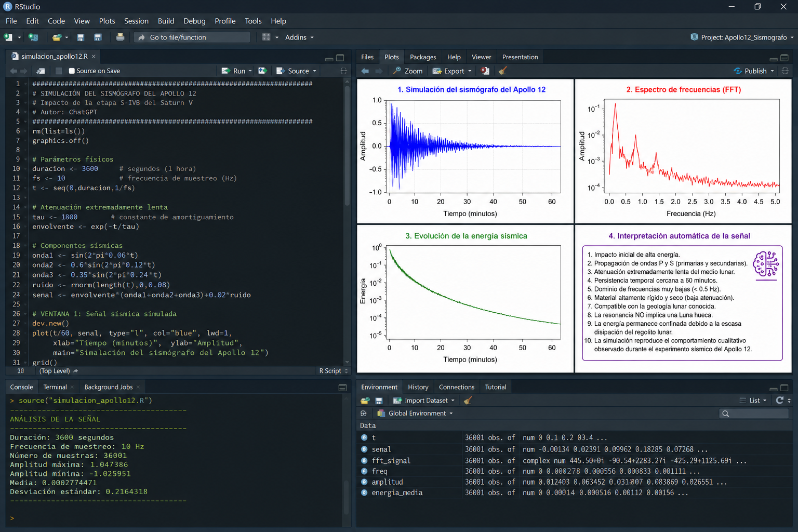Create a new file with the toolbar icon
Viewport: 798px width, 532px height.
pyautogui.click(x=8, y=37)
